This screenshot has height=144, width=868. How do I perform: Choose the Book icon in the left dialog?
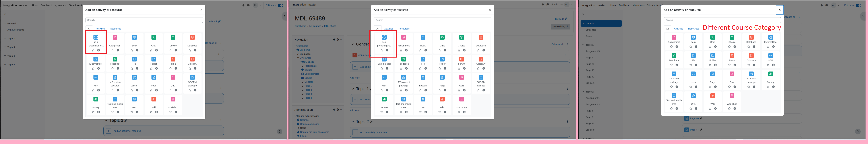[134, 38]
